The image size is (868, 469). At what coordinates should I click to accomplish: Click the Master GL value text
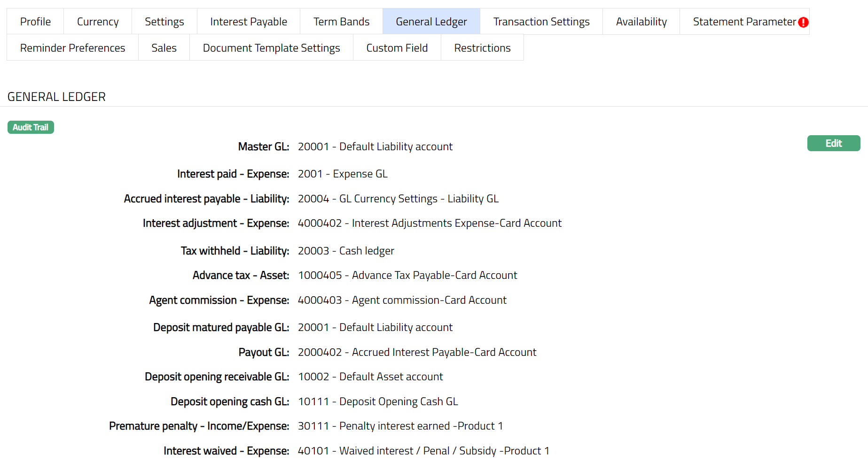[x=375, y=146]
